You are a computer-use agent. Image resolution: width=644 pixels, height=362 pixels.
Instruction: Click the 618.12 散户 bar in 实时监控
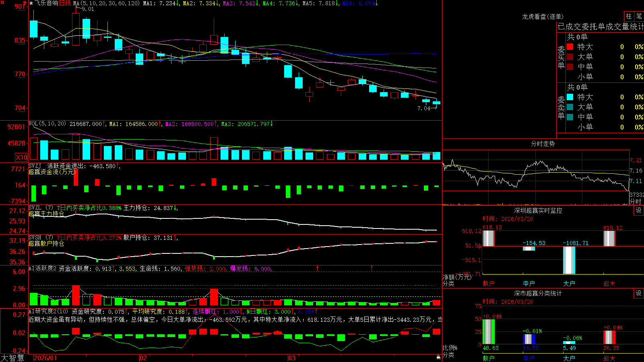488,238
